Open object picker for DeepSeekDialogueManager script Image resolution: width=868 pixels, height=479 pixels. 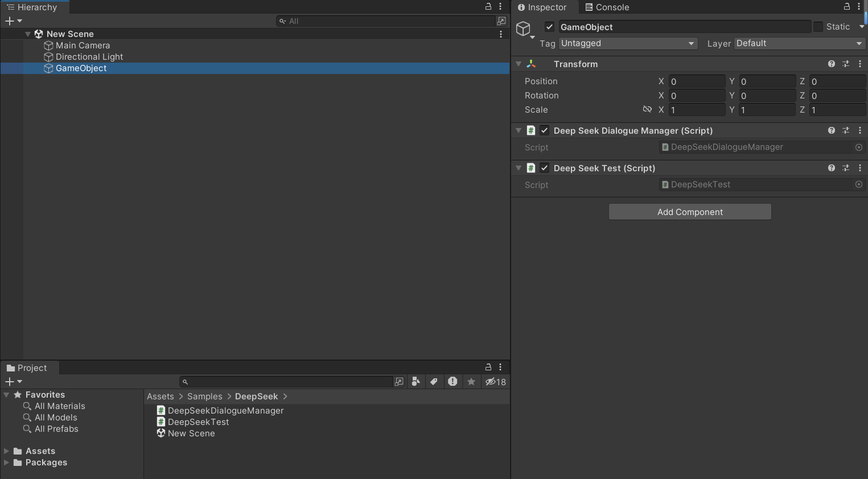pyautogui.click(x=859, y=147)
